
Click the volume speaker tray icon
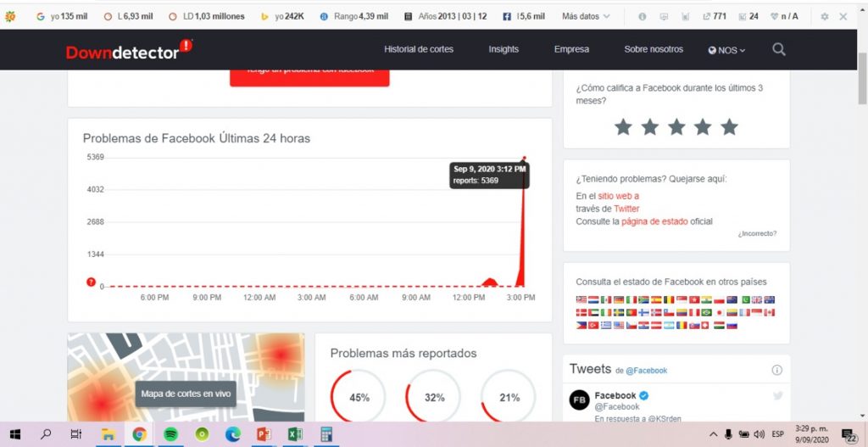(759, 434)
